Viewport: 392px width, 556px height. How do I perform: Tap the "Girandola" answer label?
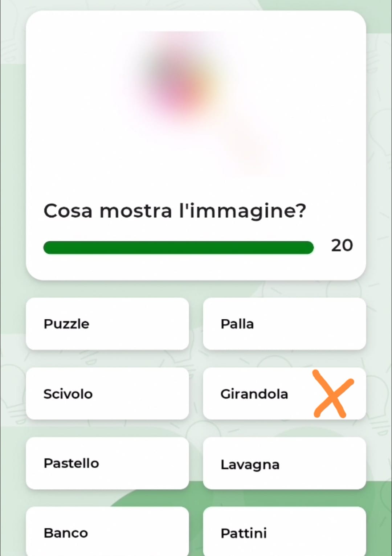(x=254, y=394)
